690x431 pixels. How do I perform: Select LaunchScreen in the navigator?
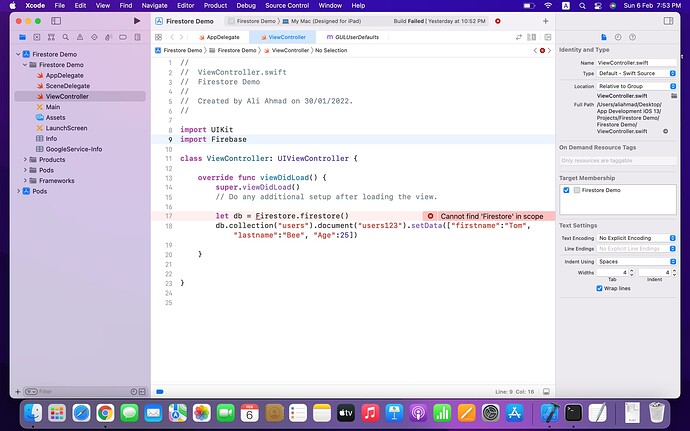tap(66, 128)
